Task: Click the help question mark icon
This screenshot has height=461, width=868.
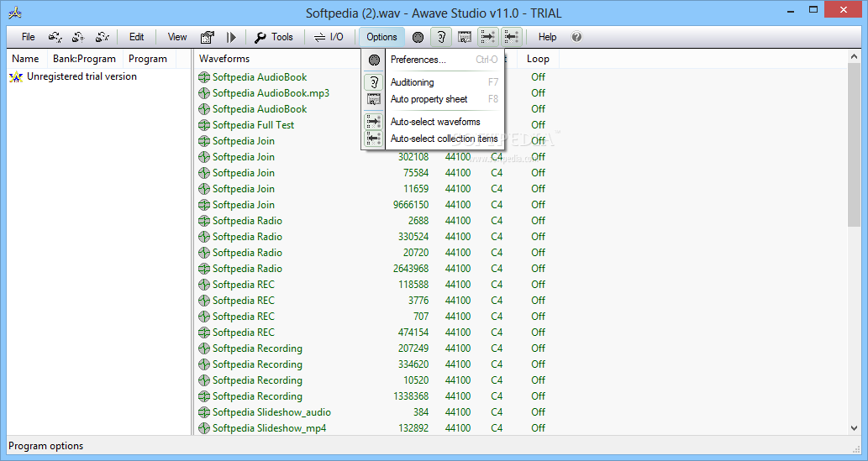Action: [576, 37]
